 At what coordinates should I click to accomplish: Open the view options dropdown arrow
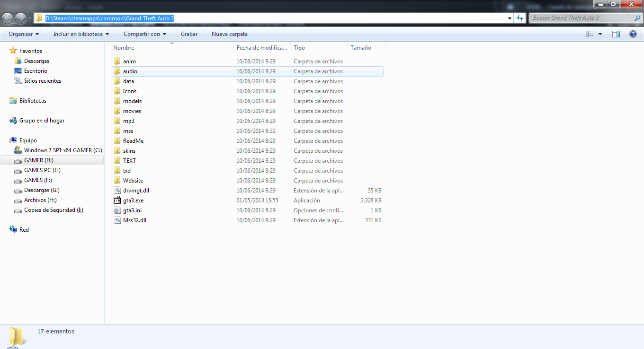(x=600, y=34)
